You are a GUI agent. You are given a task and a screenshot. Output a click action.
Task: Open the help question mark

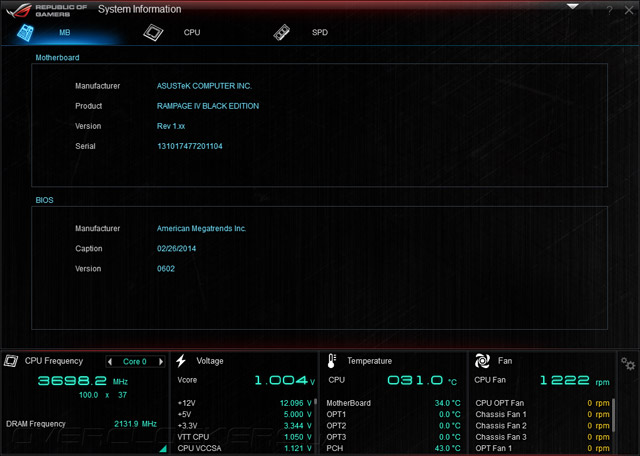click(x=609, y=11)
